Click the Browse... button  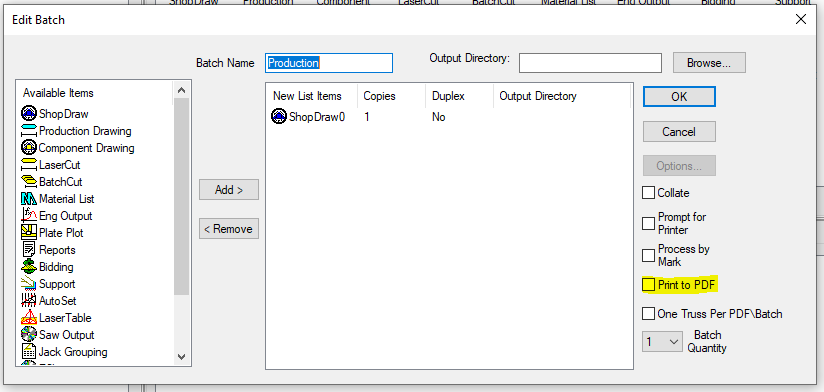[x=709, y=63]
